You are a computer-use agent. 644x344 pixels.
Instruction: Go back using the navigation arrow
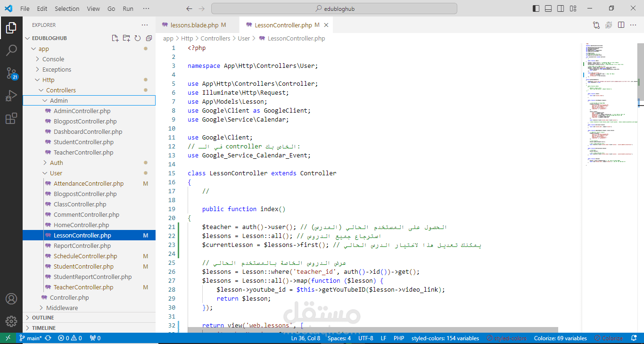tap(189, 8)
